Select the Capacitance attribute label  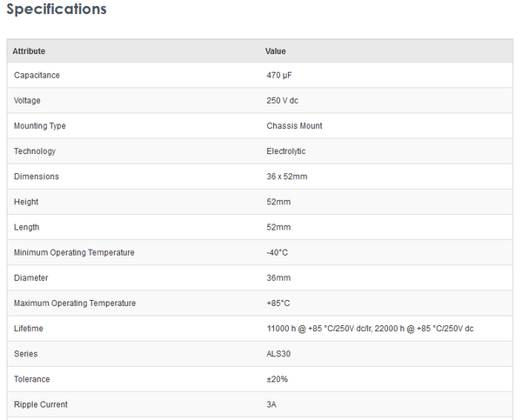pos(37,76)
